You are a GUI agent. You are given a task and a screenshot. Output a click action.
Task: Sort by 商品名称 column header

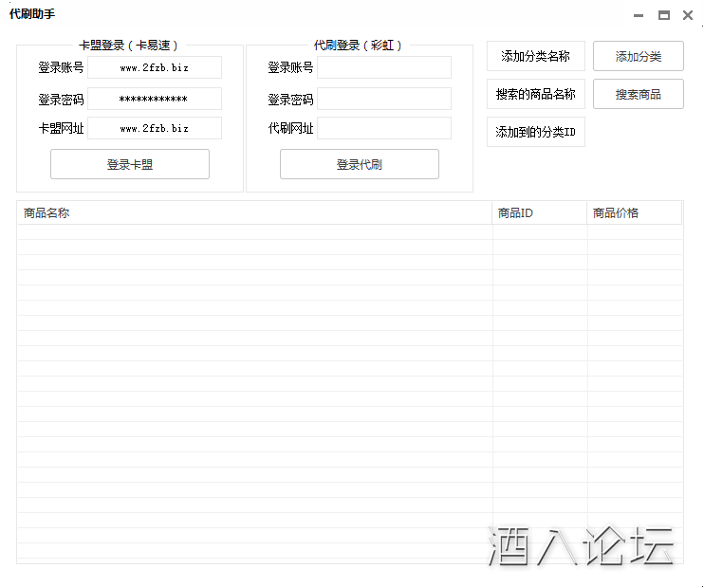pyautogui.click(x=254, y=213)
